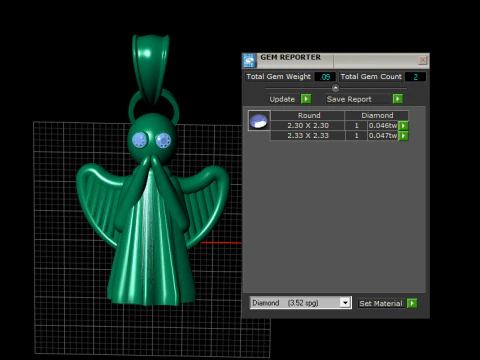The image size is (480, 360).
Task: Click the green arrow next to Update
Action: tap(306, 99)
